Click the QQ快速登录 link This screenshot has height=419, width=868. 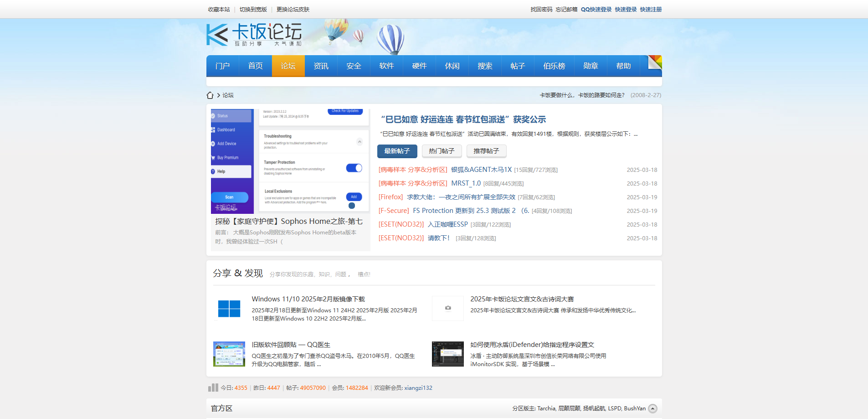[596, 10]
